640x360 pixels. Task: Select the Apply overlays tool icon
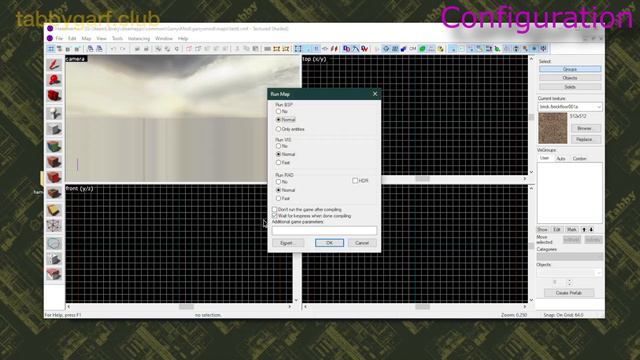54,193
